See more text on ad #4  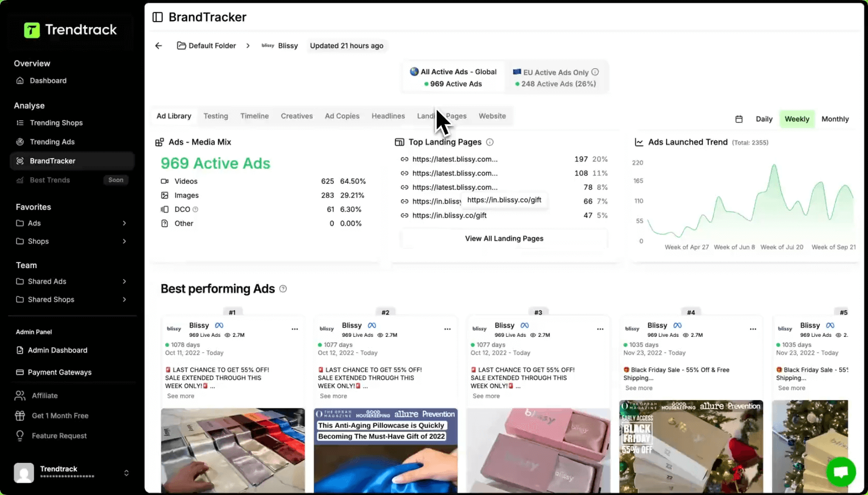click(x=639, y=388)
